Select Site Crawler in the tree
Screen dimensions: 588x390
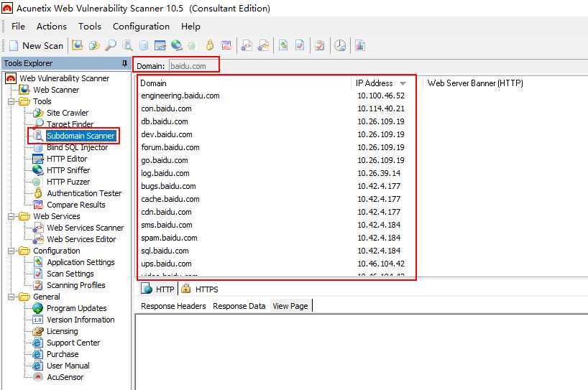point(68,113)
